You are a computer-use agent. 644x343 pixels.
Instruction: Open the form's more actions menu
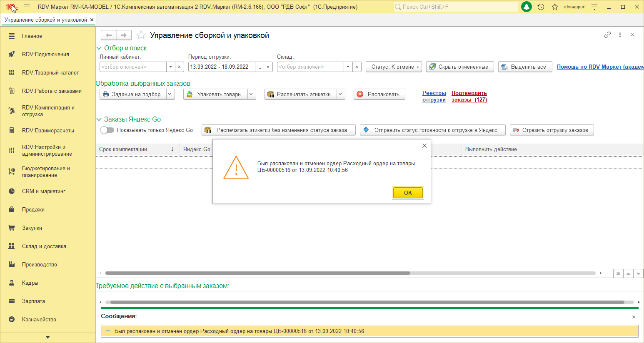pyautogui.click(x=620, y=35)
